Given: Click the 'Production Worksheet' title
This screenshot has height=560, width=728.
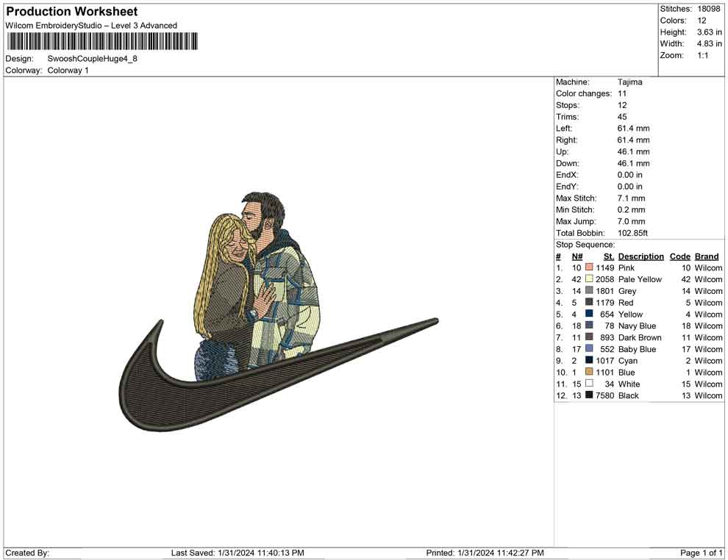Looking at the screenshot, I should pyautogui.click(x=72, y=12).
